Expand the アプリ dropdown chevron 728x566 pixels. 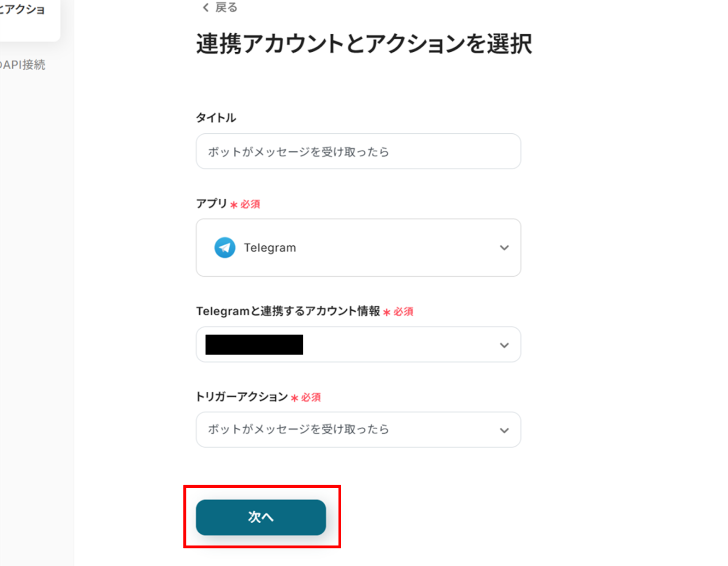point(504,248)
